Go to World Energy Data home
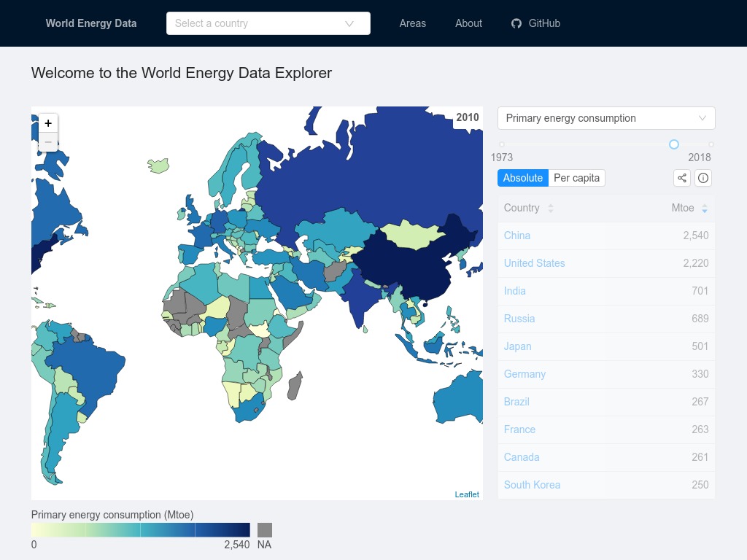The width and height of the screenshot is (747, 560). (91, 23)
